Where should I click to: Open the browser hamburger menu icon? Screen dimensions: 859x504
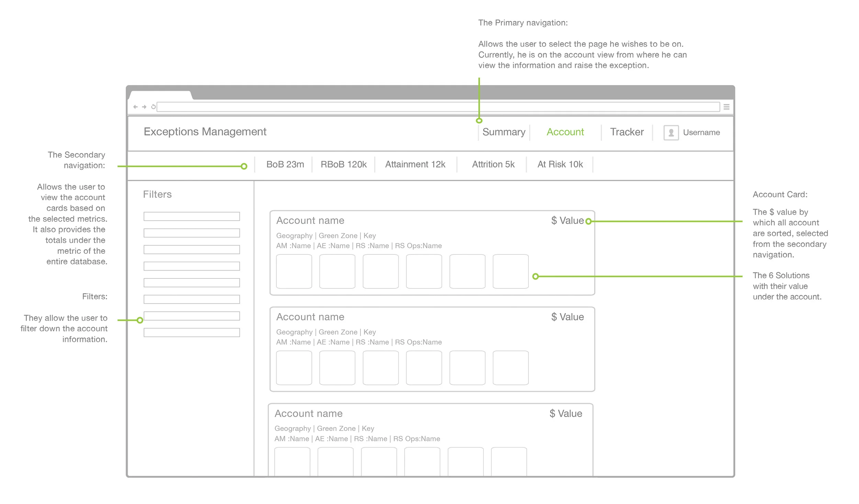pos(726,107)
